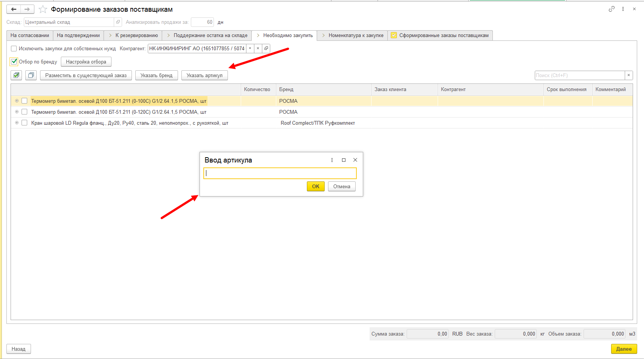
Task: Open the form's three-dot menu
Action: pos(623,9)
